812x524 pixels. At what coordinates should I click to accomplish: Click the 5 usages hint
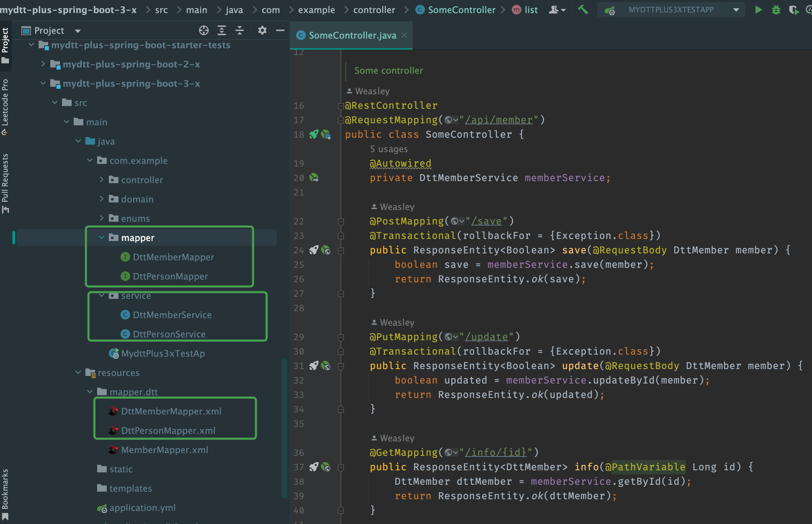(388, 149)
